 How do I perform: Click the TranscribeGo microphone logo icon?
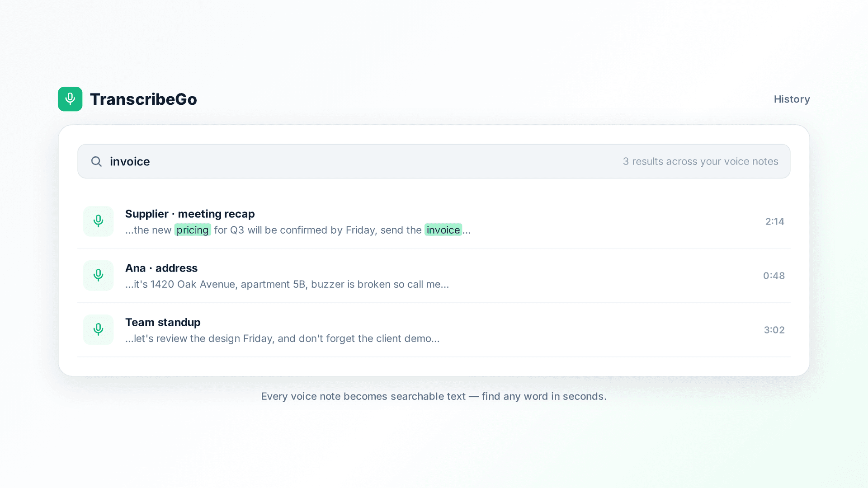tap(70, 99)
